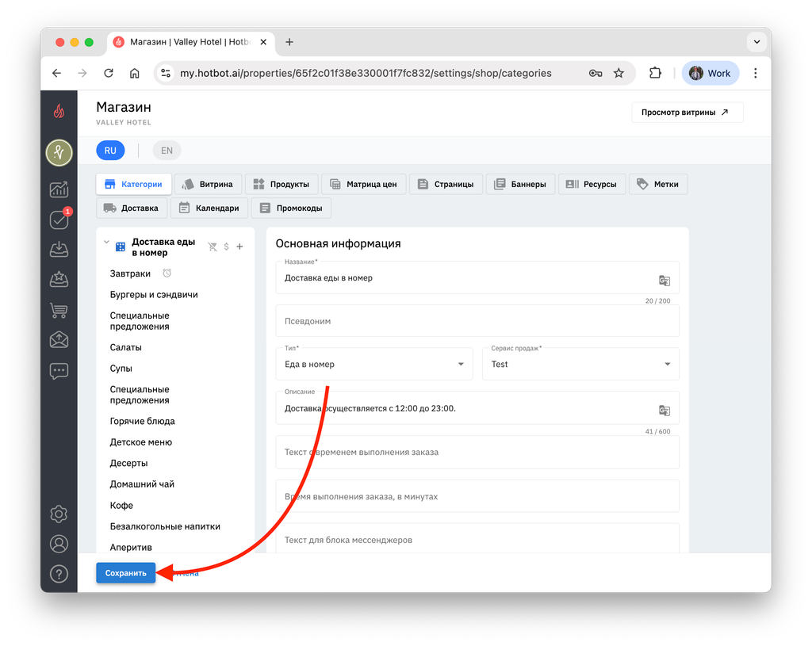This screenshot has width=812, height=646.
Task: Open Chrome three-dot menu
Action: point(756,74)
